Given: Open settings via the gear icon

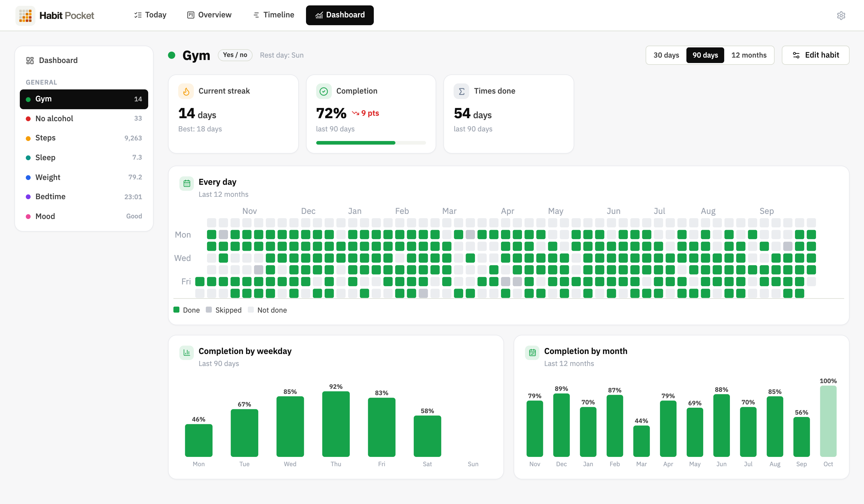Looking at the screenshot, I should pyautogui.click(x=841, y=15).
